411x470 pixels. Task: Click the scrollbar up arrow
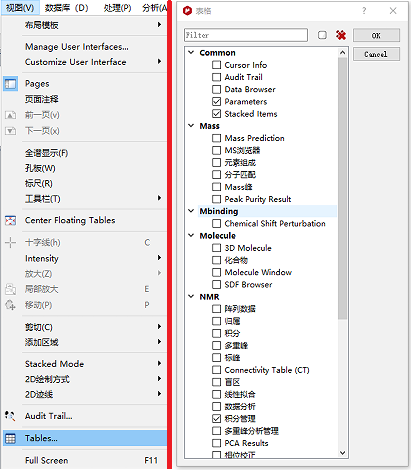pos(342,52)
